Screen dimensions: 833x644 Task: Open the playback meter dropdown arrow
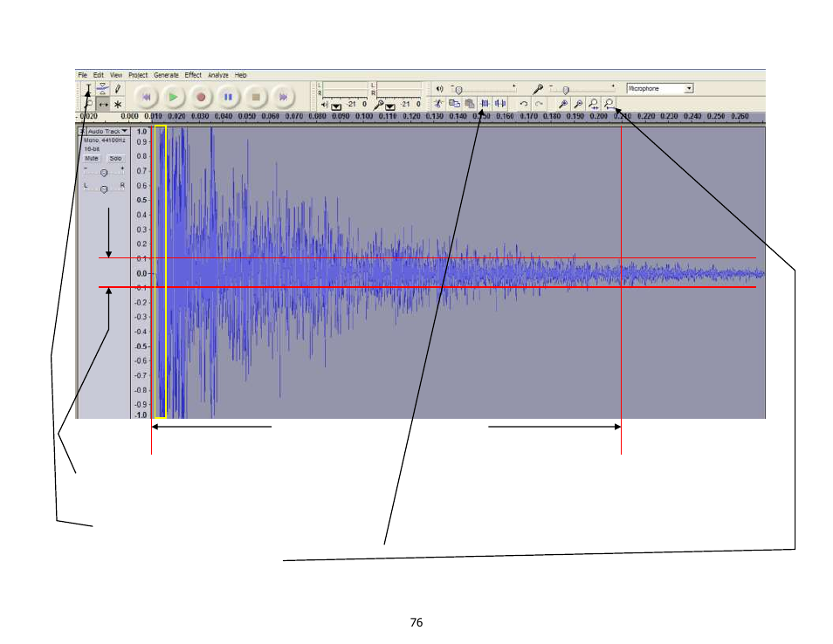click(336, 106)
